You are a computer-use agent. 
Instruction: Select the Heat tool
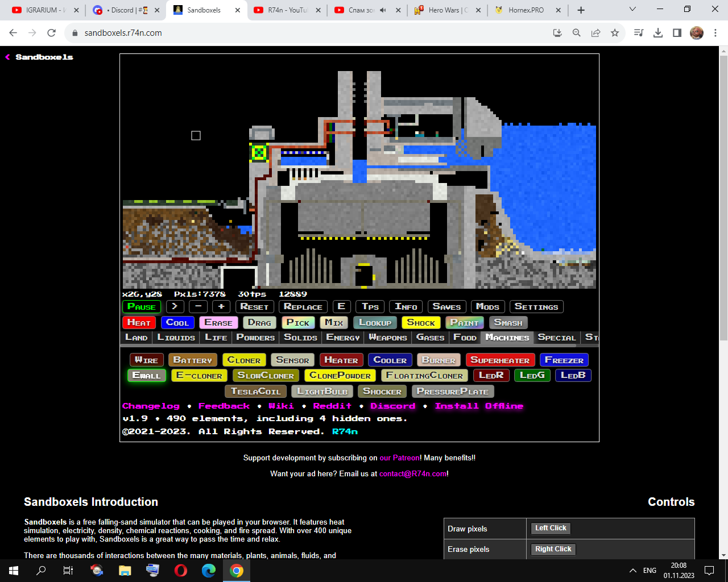[139, 323]
